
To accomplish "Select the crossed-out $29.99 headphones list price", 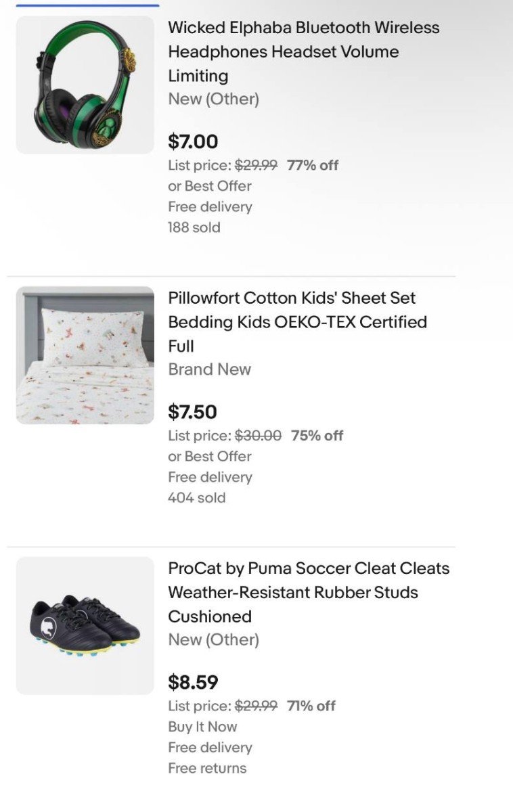I will click(256, 165).
